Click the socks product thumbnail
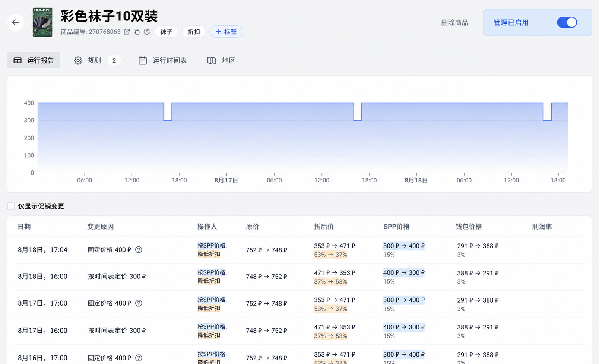This screenshot has height=364, width=599. [42, 22]
